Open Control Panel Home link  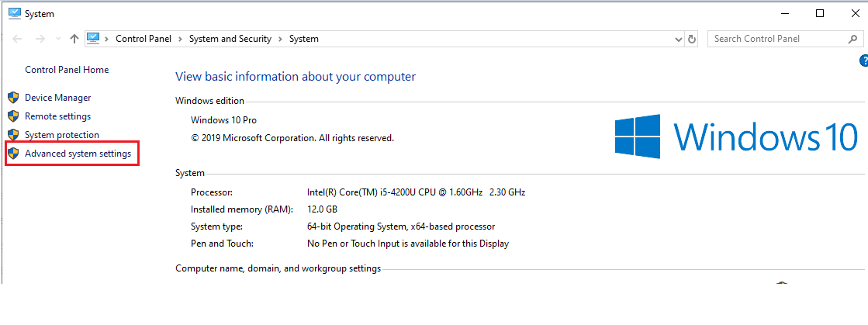click(x=67, y=70)
